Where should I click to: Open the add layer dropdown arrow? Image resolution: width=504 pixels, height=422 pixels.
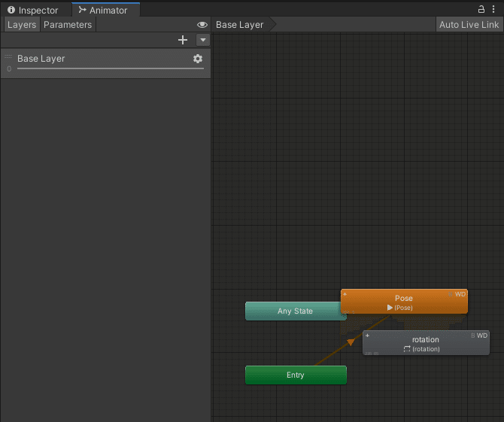203,40
